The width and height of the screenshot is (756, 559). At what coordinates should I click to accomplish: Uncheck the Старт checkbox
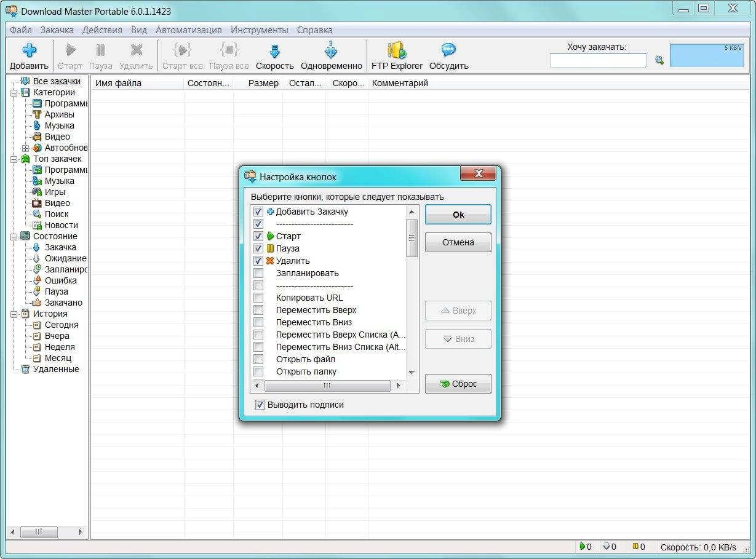[x=258, y=236]
